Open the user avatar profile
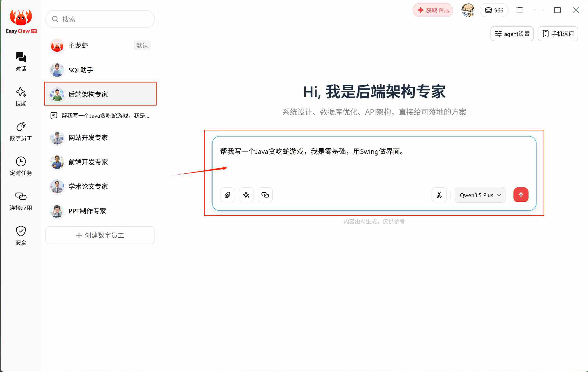Screen dimensions: 588x372 point(468,10)
